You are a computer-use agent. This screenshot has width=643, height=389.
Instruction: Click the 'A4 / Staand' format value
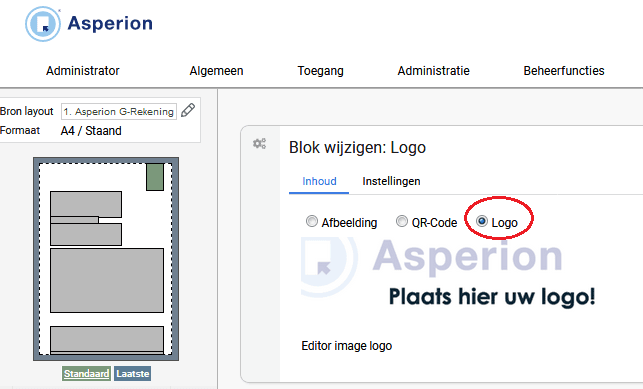[91, 131]
